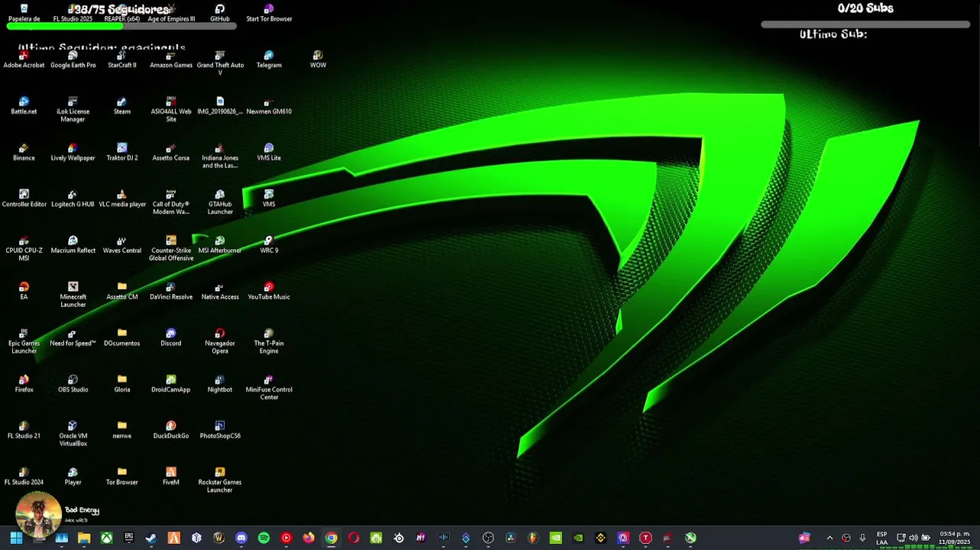Open volume control in system tray
The height and width of the screenshot is (550, 980).
(913, 538)
